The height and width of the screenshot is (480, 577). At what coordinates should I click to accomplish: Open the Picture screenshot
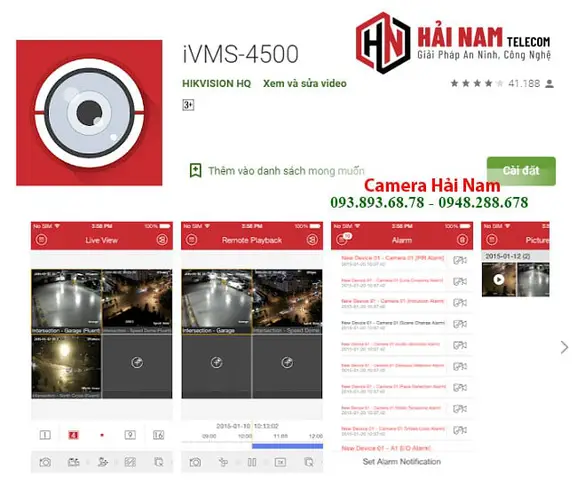click(515, 259)
